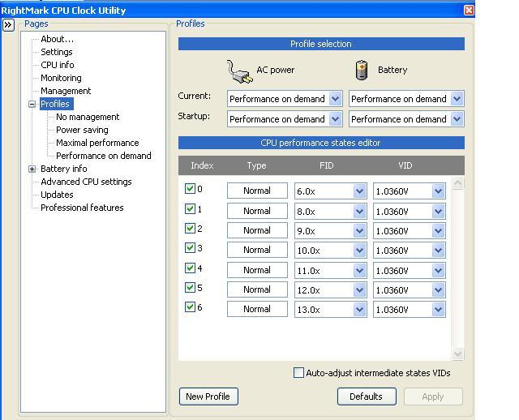Open the CPU info page
This screenshot has width=519, height=420.
click(x=58, y=65)
